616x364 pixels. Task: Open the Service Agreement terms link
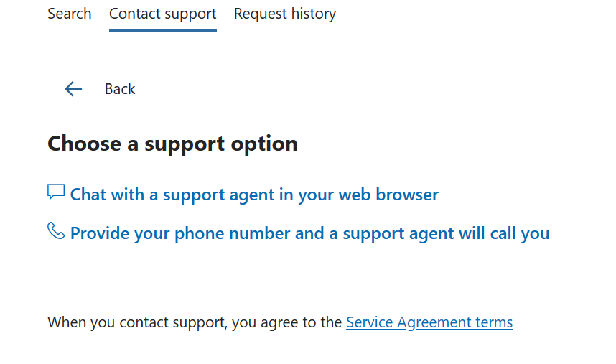click(x=429, y=322)
